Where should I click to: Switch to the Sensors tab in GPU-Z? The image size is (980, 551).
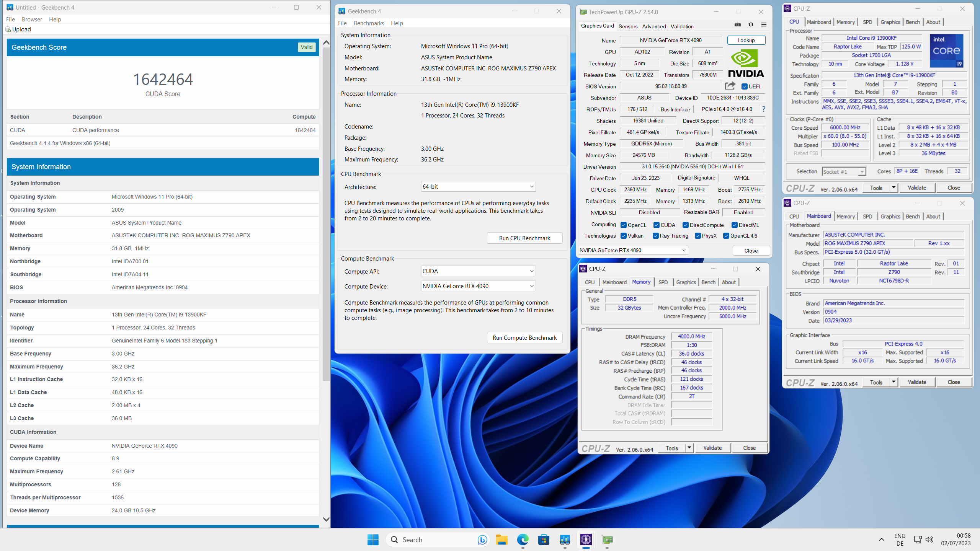(628, 26)
